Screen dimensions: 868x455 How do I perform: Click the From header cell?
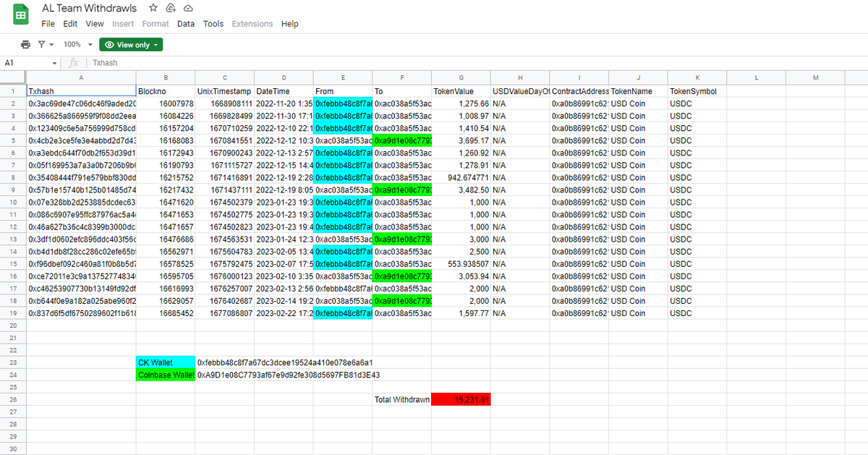pos(343,92)
